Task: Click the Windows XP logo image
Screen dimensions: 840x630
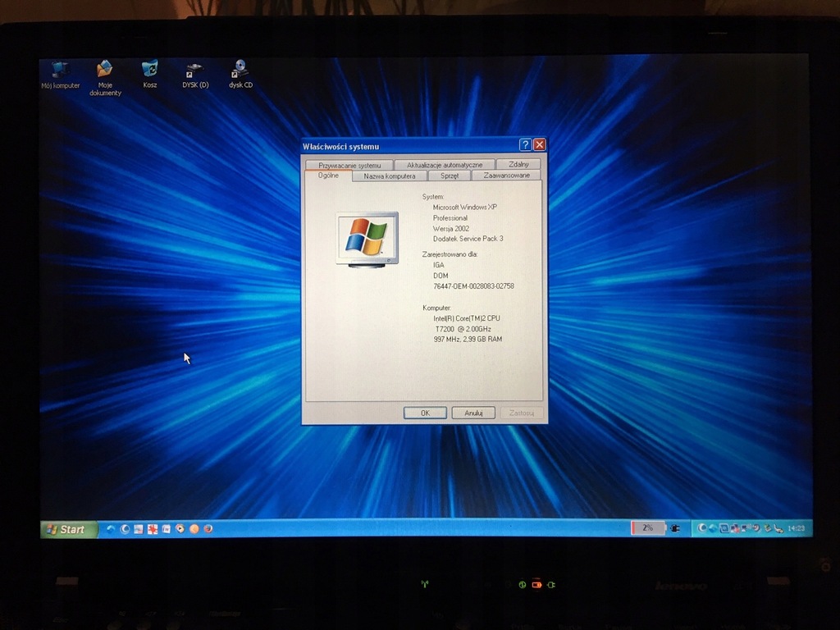Action: [x=367, y=240]
